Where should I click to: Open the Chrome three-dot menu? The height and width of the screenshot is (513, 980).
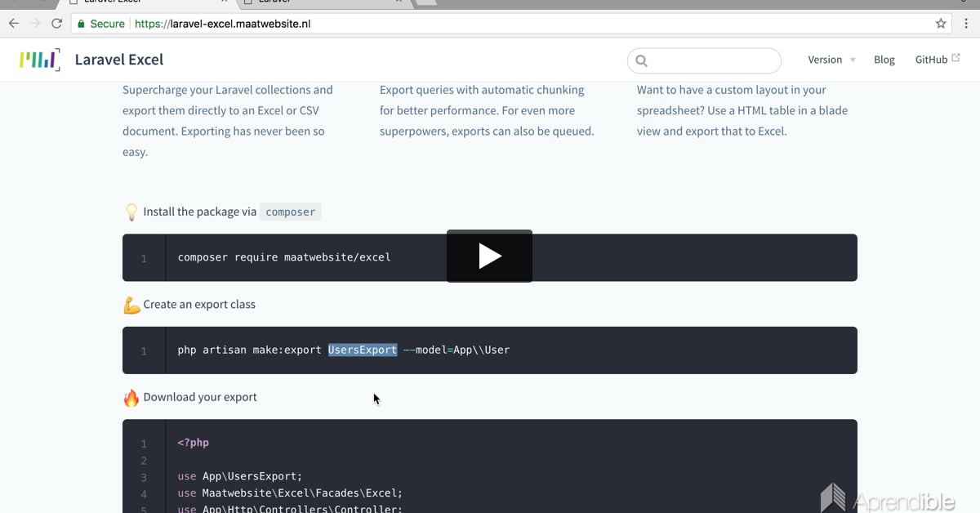click(967, 24)
